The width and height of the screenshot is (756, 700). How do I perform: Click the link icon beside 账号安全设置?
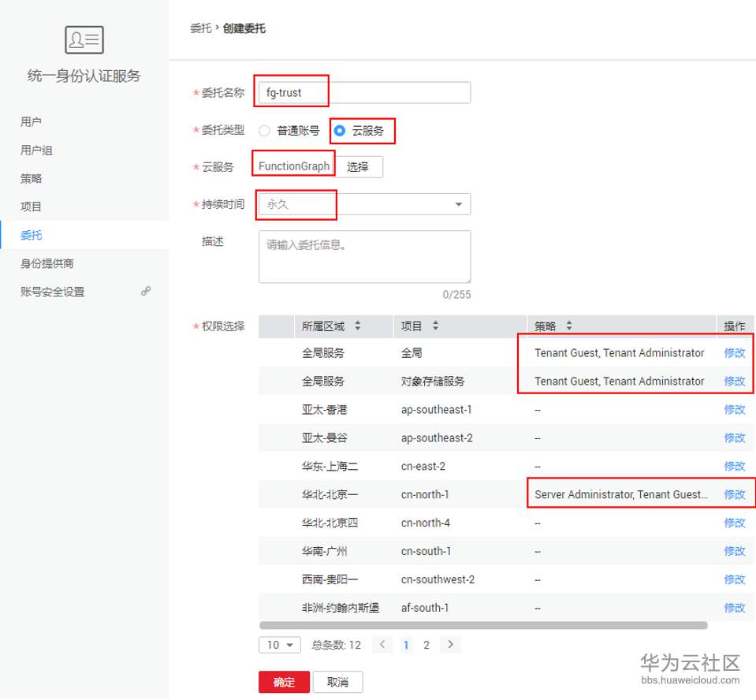tap(145, 291)
